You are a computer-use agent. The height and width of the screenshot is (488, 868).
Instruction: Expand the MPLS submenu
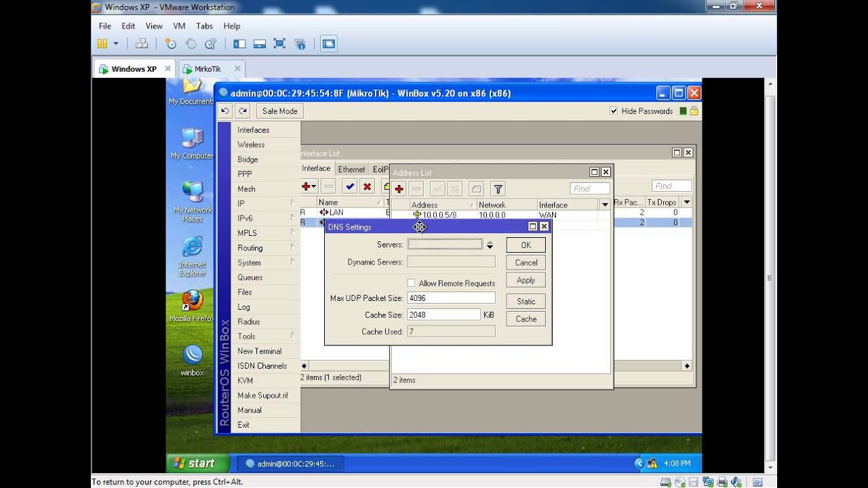[x=265, y=233]
